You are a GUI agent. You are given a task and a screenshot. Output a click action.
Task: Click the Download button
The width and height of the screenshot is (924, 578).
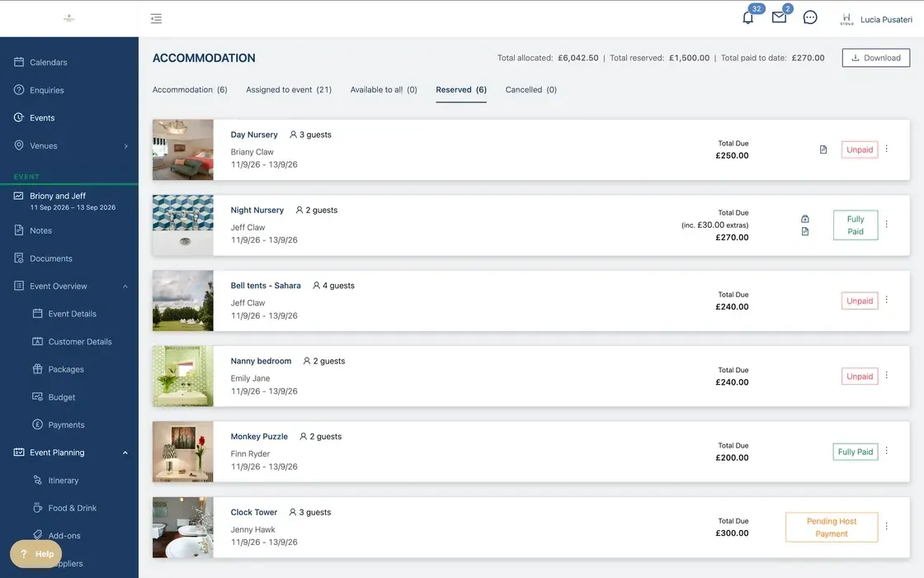(875, 58)
